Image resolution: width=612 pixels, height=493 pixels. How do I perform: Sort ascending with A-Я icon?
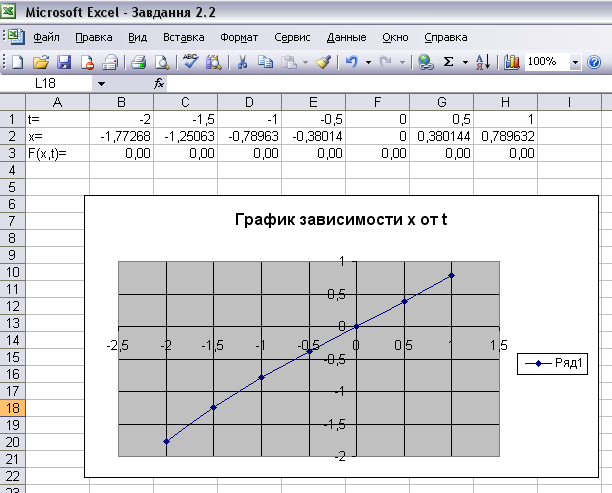pyautogui.click(x=483, y=62)
